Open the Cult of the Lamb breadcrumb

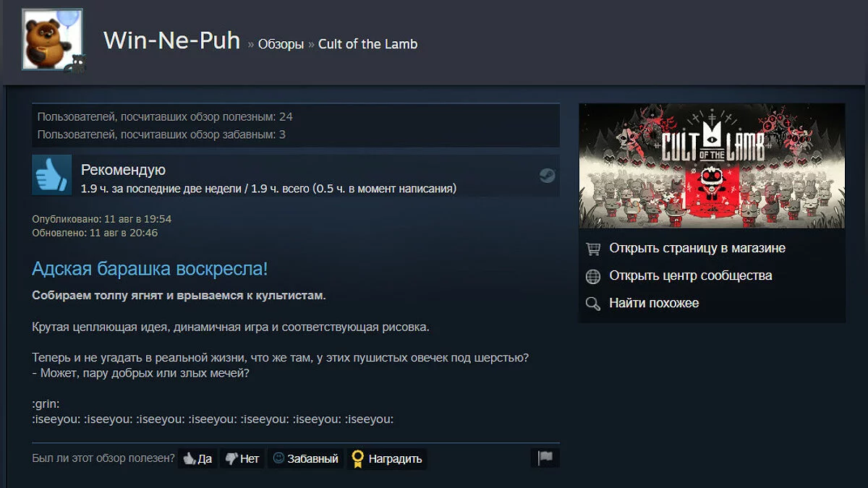367,44
